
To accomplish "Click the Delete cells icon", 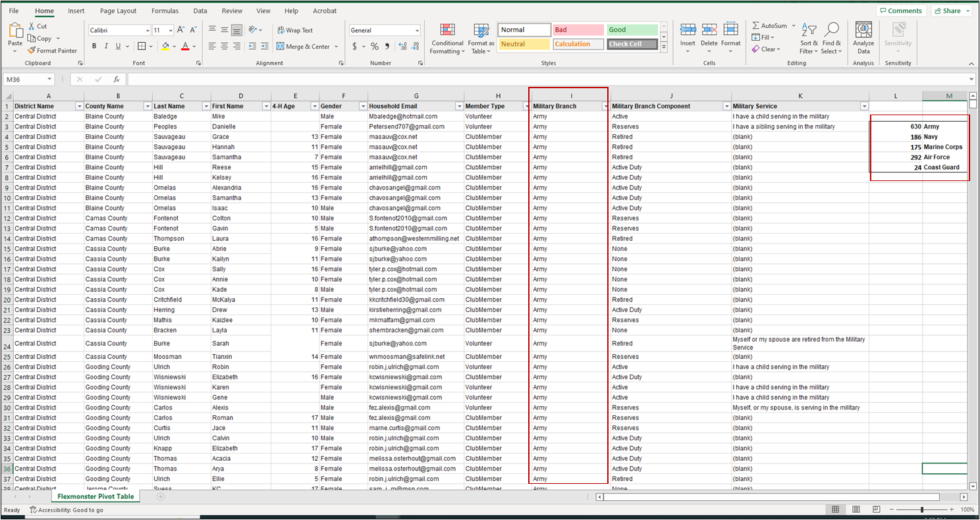I will [x=709, y=30].
